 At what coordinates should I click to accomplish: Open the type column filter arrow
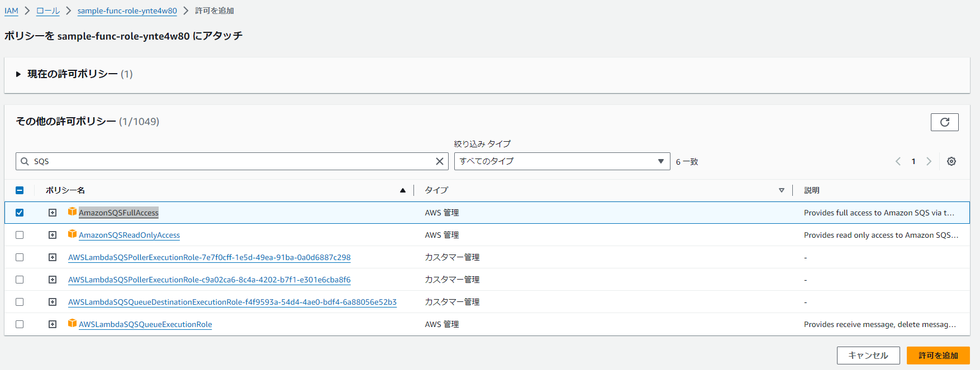(781, 190)
